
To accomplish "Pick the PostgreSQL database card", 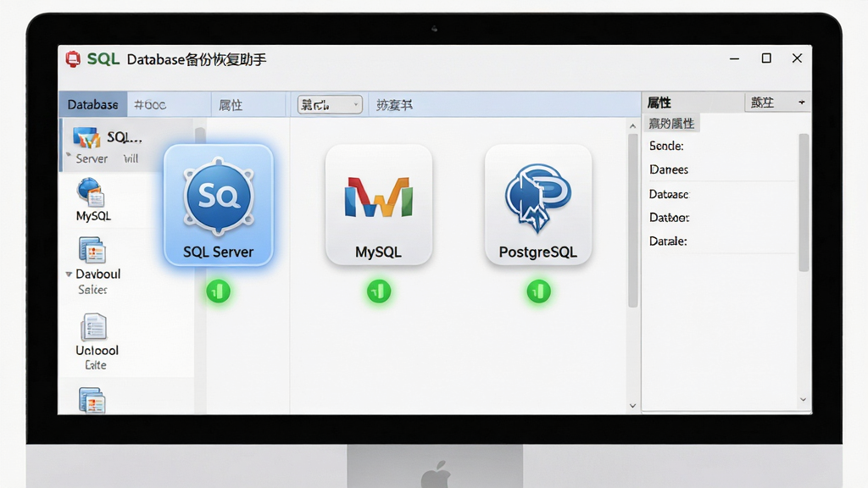I will [x=538, y=205].
